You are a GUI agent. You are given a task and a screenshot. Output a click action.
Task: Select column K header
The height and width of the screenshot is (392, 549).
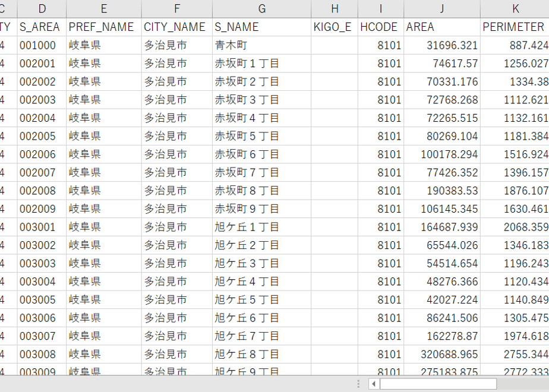click(515, 9)
